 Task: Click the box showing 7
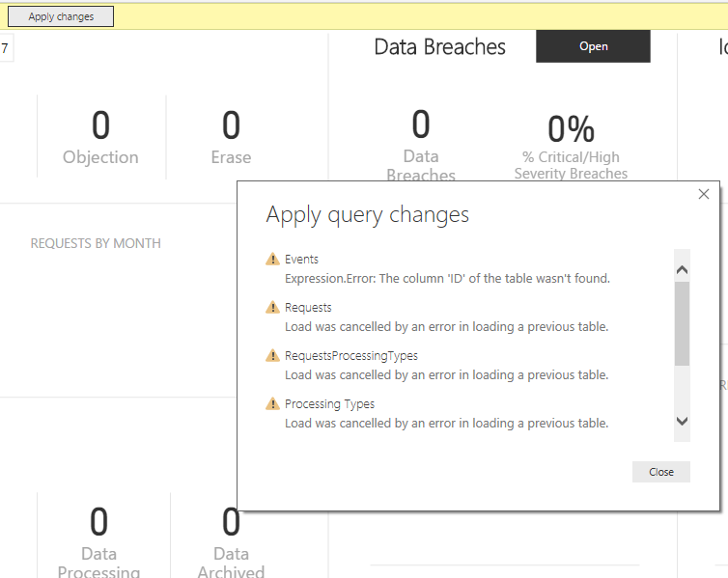point(6,48)
